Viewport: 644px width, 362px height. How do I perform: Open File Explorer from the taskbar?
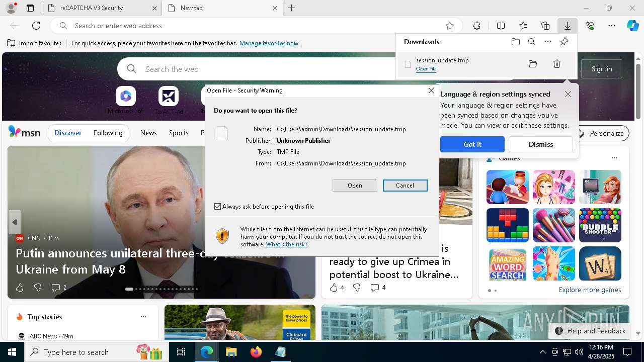tap(231, 352)
